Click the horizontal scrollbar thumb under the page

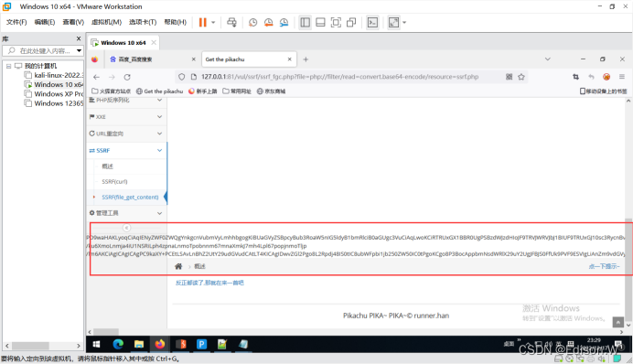point(106,332)
